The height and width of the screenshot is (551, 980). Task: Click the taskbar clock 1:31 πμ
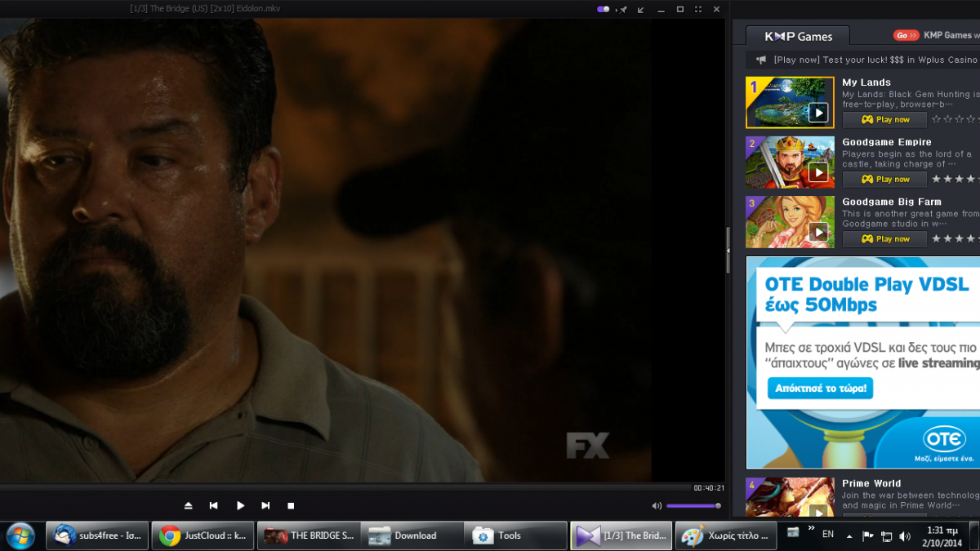(941, 535)
